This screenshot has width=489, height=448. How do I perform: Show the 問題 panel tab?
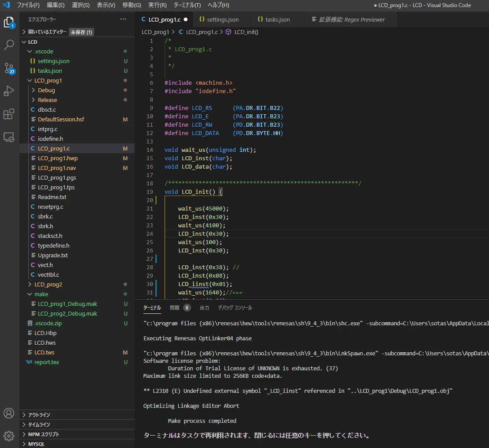[x=174, y=308]
